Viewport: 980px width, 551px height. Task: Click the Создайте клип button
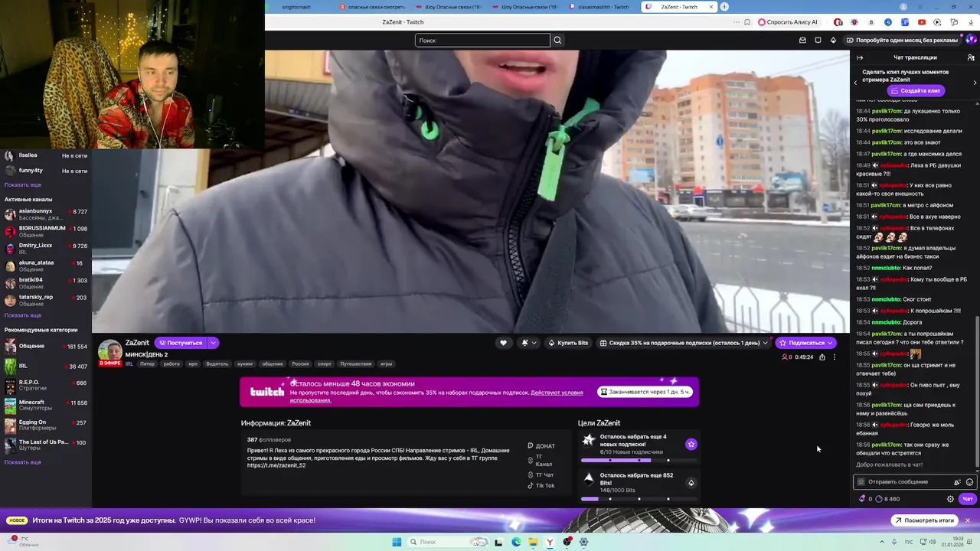(x=915, y=90)
